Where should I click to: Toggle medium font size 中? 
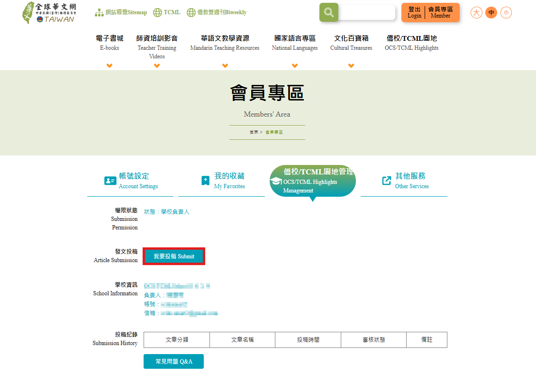pos(491,12)
